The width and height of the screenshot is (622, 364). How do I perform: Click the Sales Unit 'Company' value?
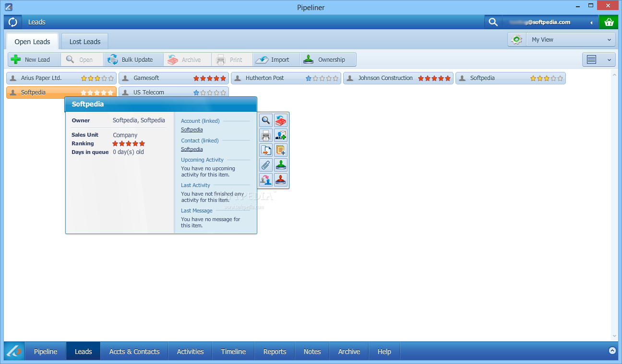[x=125, y=135]
